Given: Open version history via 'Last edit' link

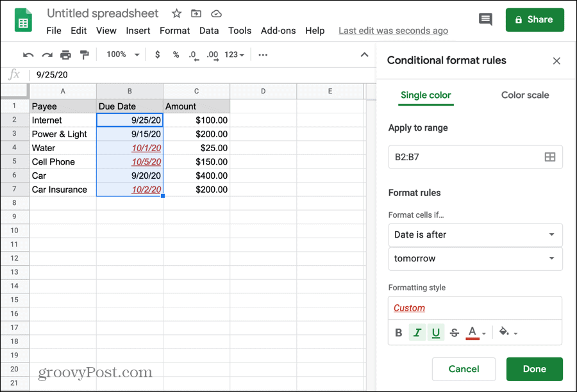Looking at the screenshot, I should (393, 30).
